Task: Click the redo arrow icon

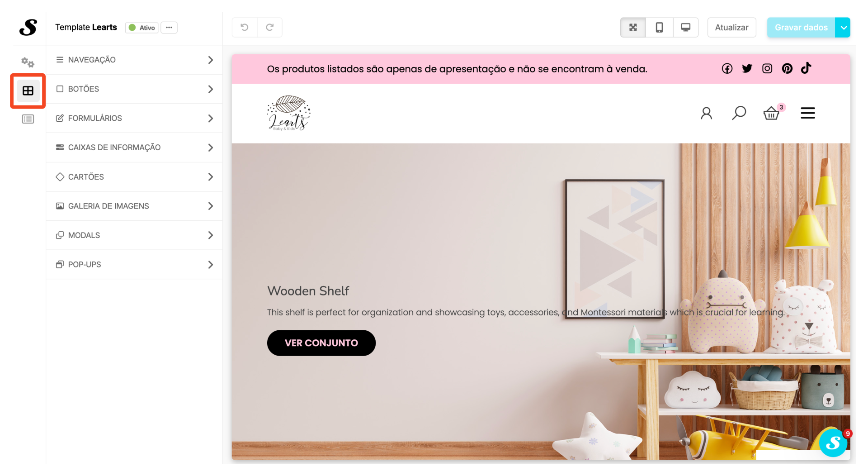Action: pyautogui.click(x=270, y=27)
